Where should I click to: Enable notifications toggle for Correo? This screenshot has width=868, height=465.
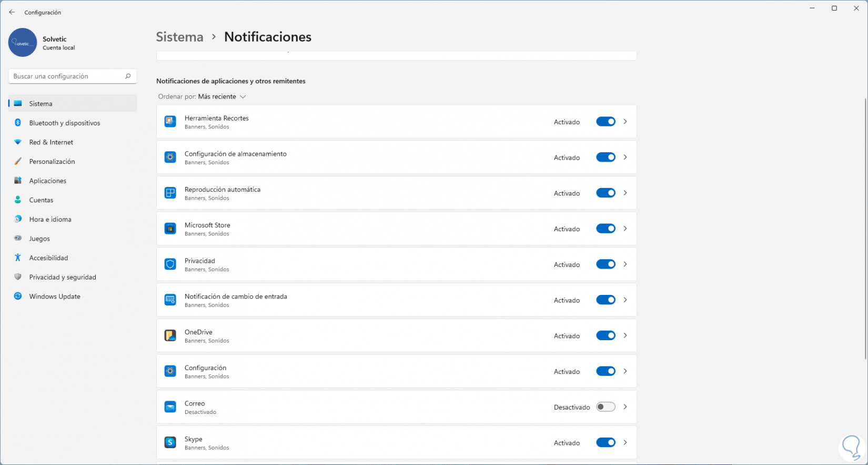tap(605, 407)
